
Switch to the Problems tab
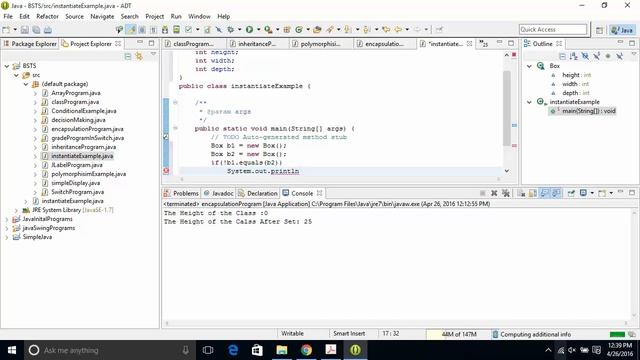181,193
